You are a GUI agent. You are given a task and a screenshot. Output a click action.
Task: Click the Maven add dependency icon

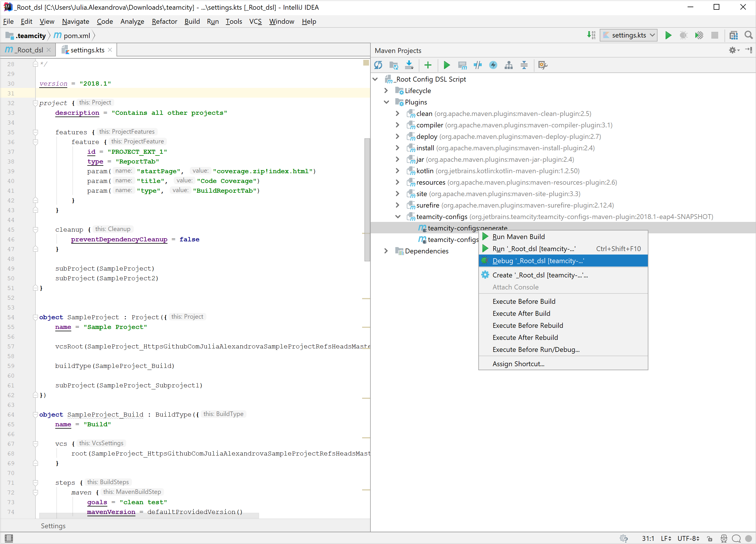tap(427, 65)
